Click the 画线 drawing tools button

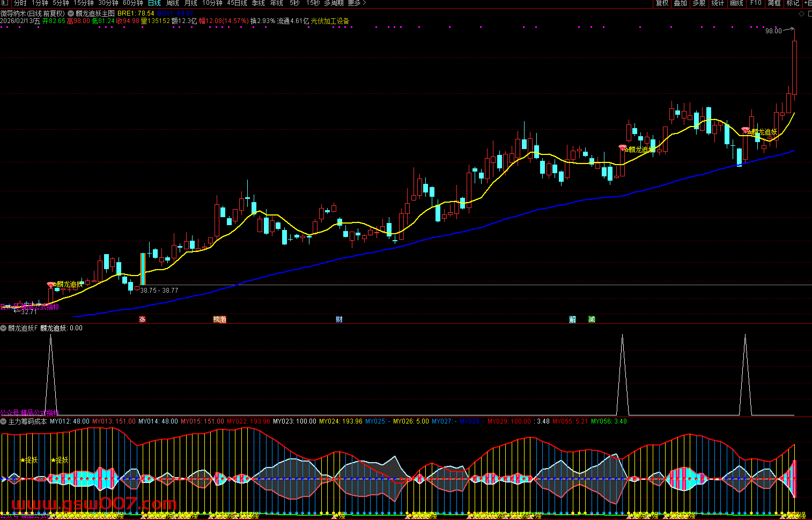click(x=737, y=3)
